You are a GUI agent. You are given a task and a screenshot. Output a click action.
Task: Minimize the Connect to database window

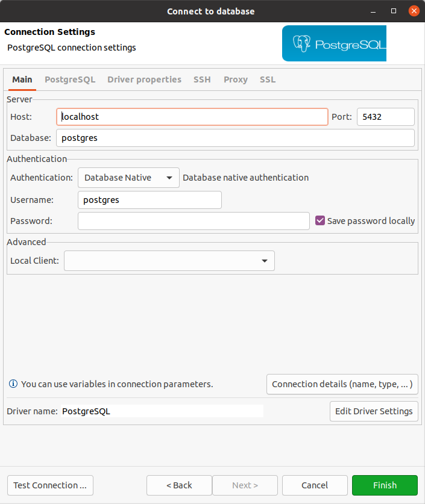coord(374,11)
